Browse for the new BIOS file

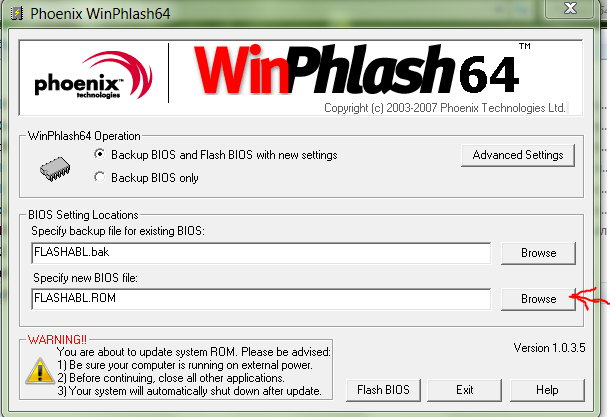pyautogui.click(x=538, y=299)
